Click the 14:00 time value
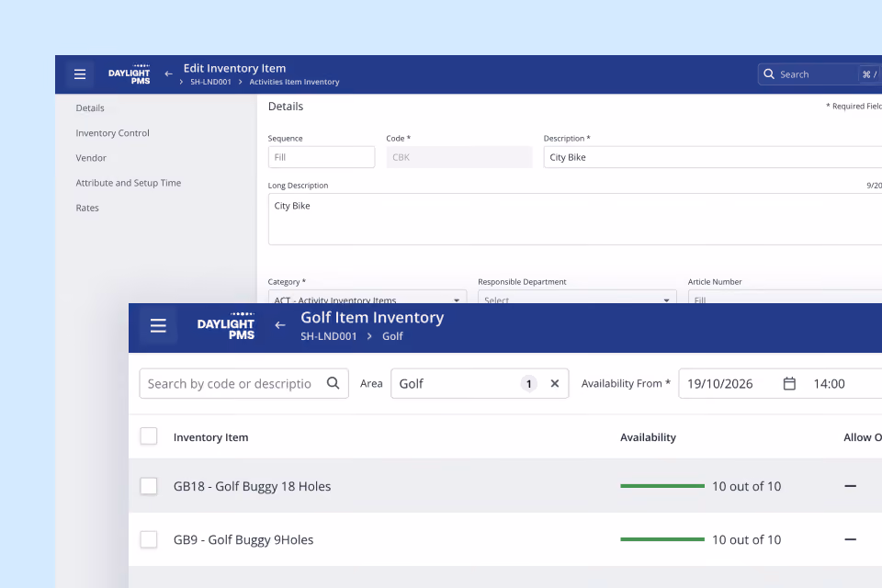The width and height of the screenshot is (882, 588). (829, 384)
